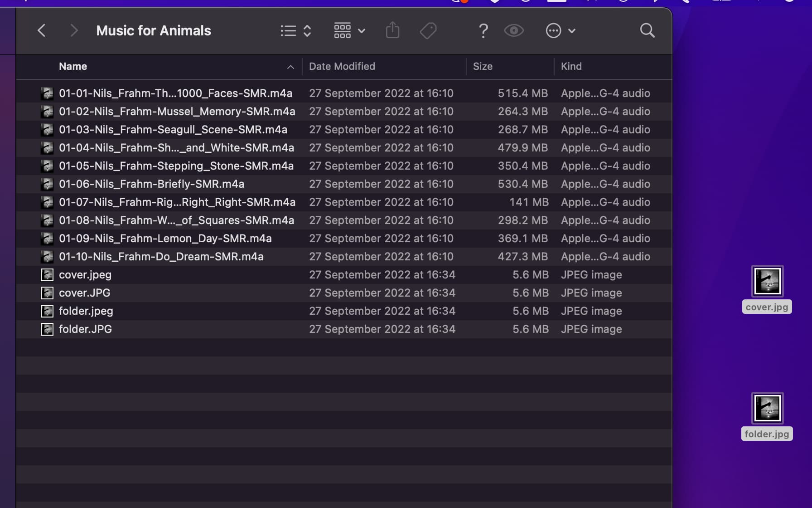Sort files by Size column

tap(483, 67)
